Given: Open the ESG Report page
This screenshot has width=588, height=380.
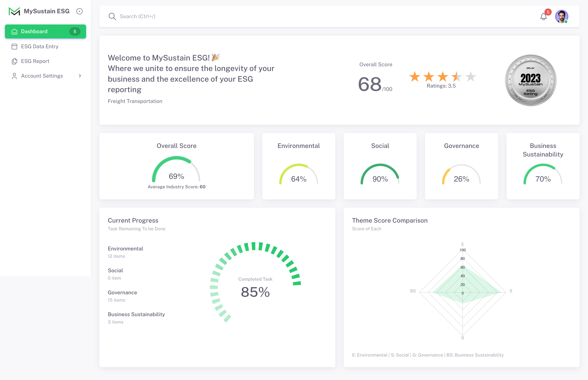Looking at the screenshot, I should click(45, 61).
